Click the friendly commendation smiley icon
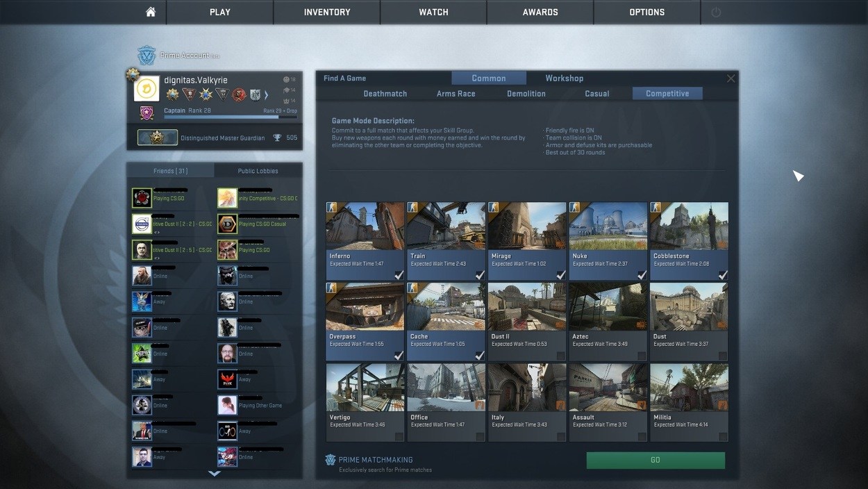868x489 pixels. (286, 80)
